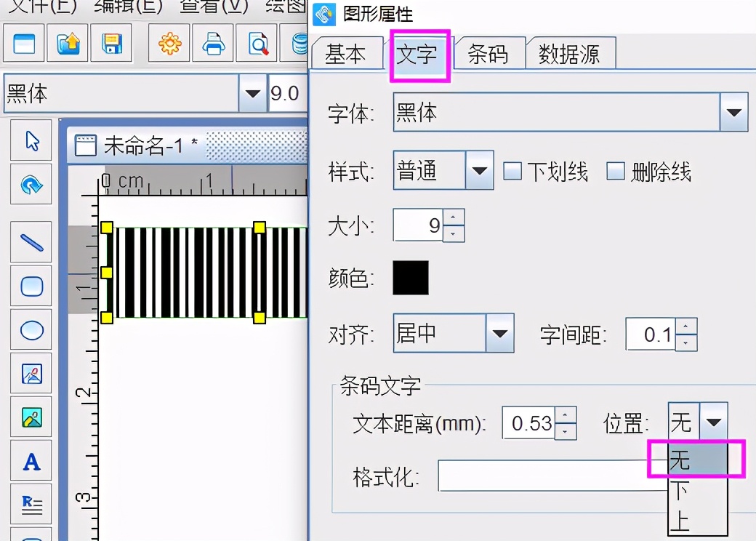Viewport: 756px width, 541px height.
Task: Select the ellipse drawing tool
Action: 31,329
